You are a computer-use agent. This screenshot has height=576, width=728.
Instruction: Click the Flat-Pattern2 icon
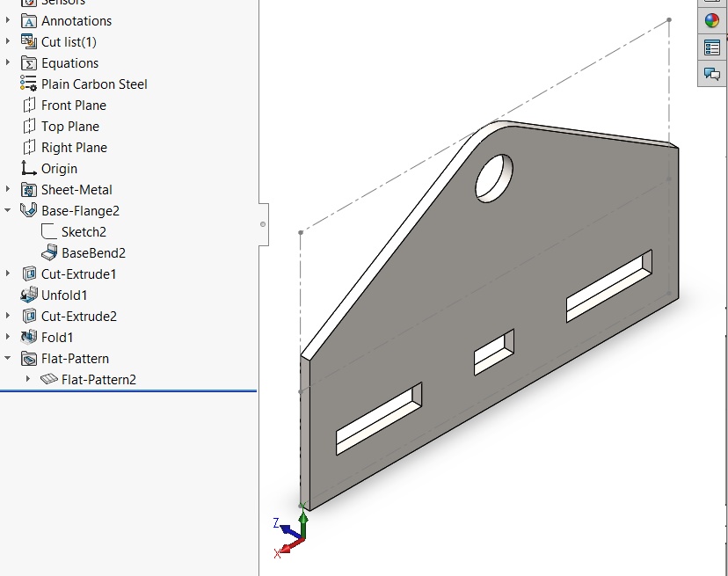(x=48, y=380)
